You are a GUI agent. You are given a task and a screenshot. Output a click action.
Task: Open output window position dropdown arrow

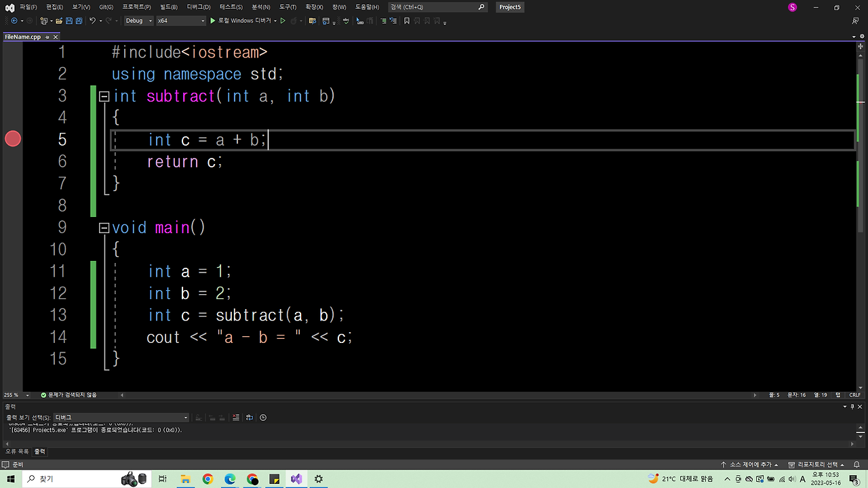[845, 407]
